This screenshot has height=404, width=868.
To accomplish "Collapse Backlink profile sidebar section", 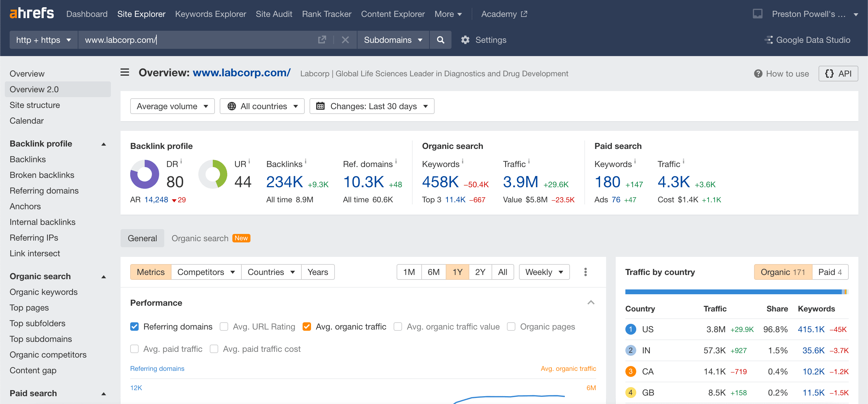I will pos(104,144).
